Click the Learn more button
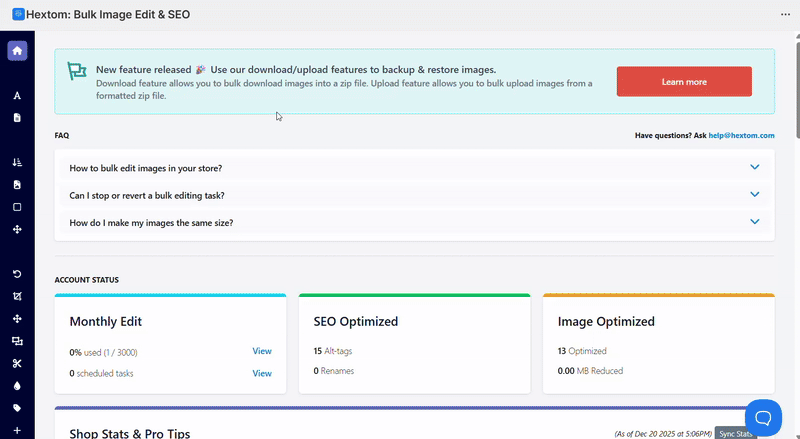 pyautogui.click(x=684, y=82)
